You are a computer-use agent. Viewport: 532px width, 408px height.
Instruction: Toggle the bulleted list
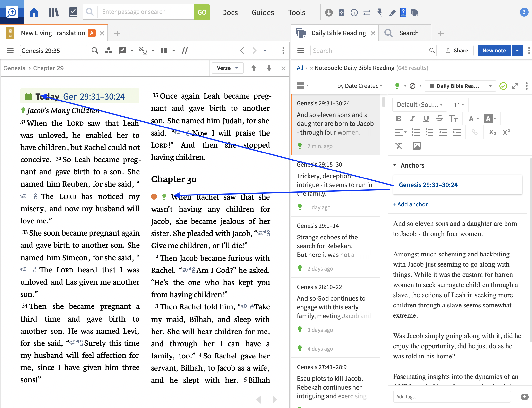(x=416, y=132)
